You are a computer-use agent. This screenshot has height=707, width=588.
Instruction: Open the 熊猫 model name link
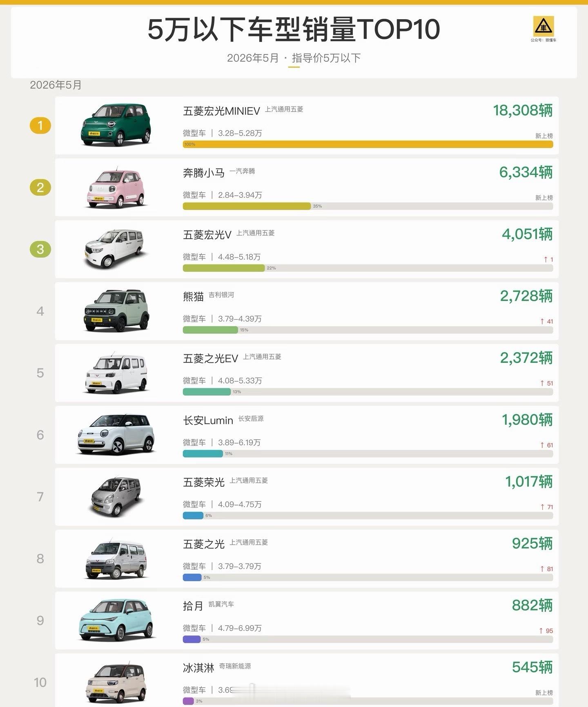pyautogui.click(x=193, y=297)
